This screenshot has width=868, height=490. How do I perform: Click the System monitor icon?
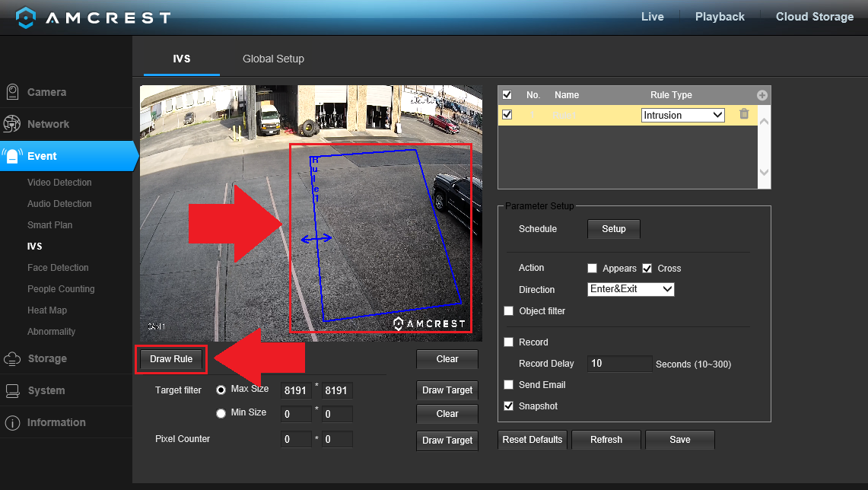click(12, 391)
